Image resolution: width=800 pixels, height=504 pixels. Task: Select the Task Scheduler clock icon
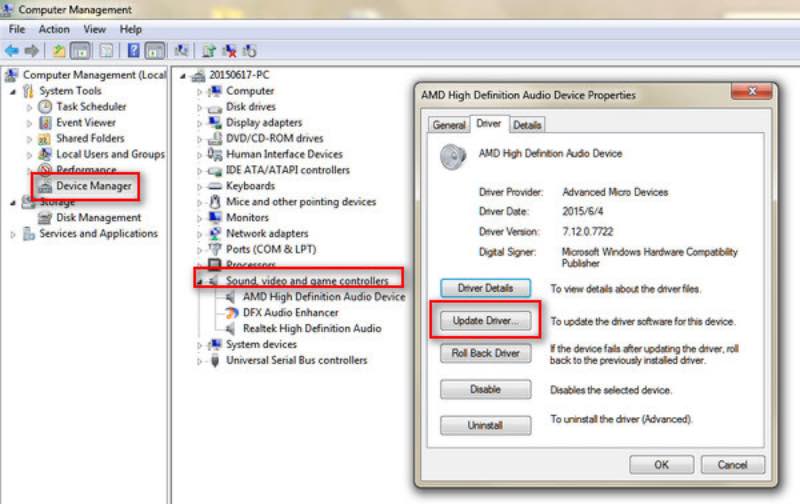point(45,107)
